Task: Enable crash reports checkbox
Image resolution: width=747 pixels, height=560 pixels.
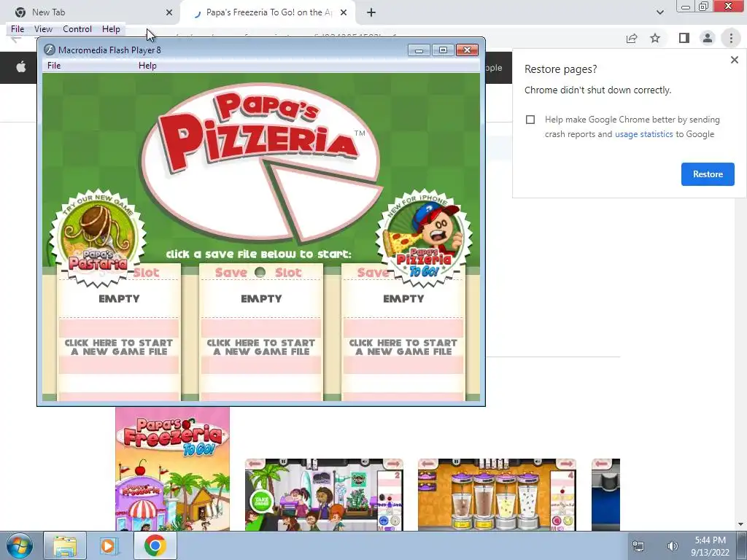Action: coord(530,120)
